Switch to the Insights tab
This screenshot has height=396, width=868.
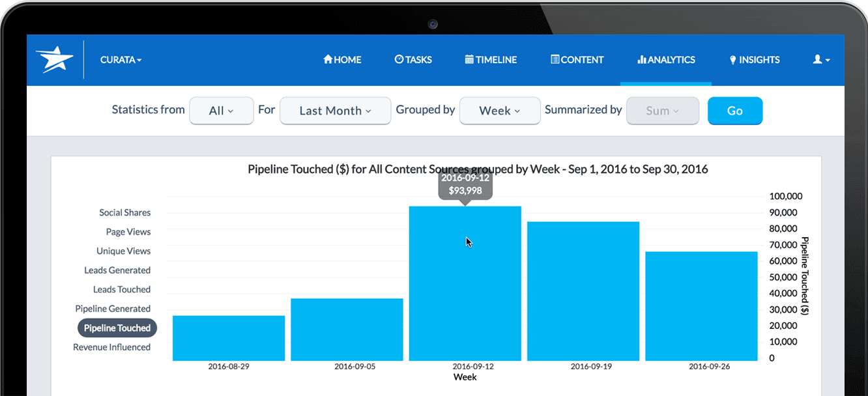[755, 59]
